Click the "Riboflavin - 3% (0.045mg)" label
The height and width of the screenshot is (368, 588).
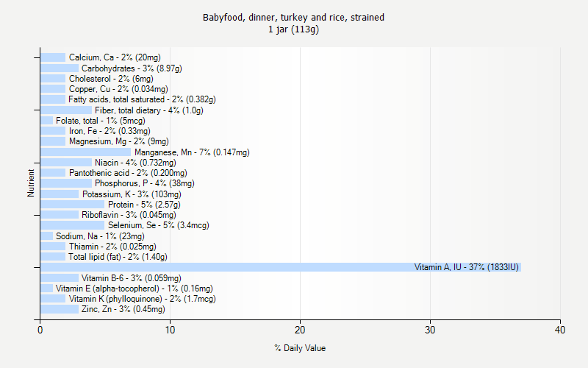tap(129, 215)
